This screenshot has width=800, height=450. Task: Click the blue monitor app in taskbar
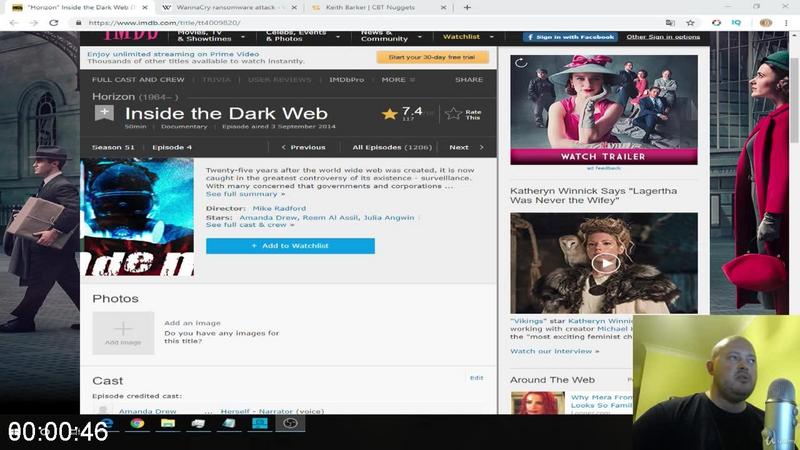point(260,423)
